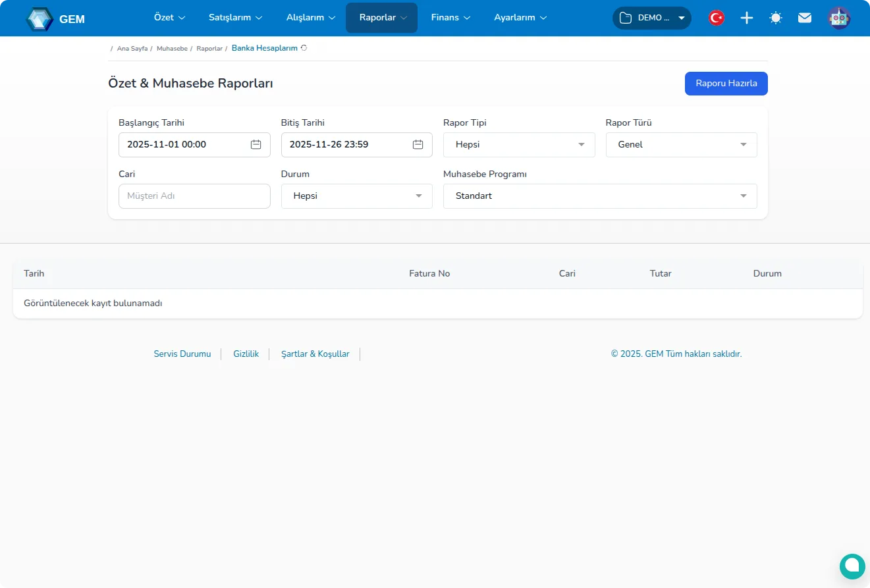
Task: Click the refresh icon beside Banka Hesaplarım
Action: pos(304,48)
